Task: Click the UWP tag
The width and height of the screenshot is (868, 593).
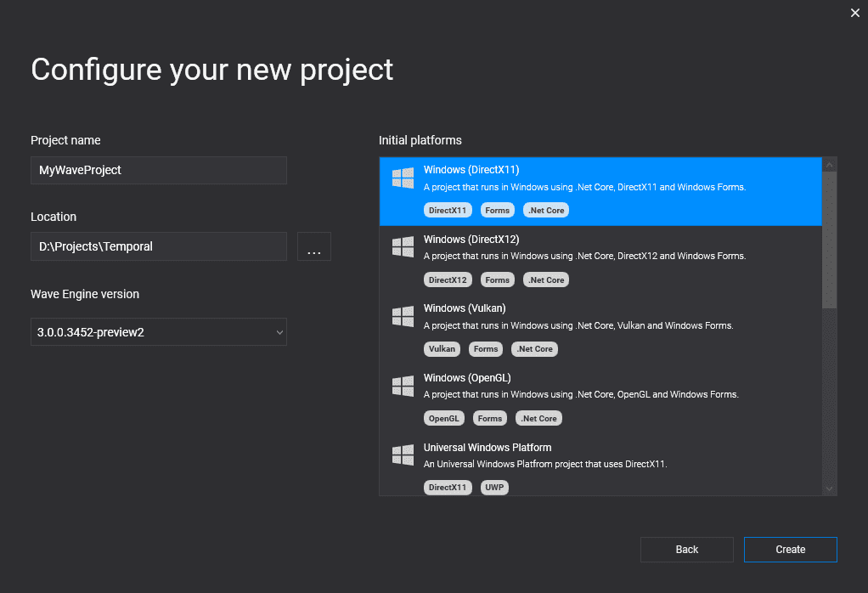Action: (494, 488)
